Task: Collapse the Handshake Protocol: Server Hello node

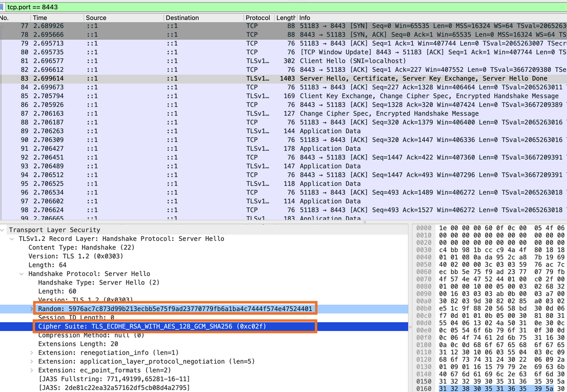Action: click(22, 274)
